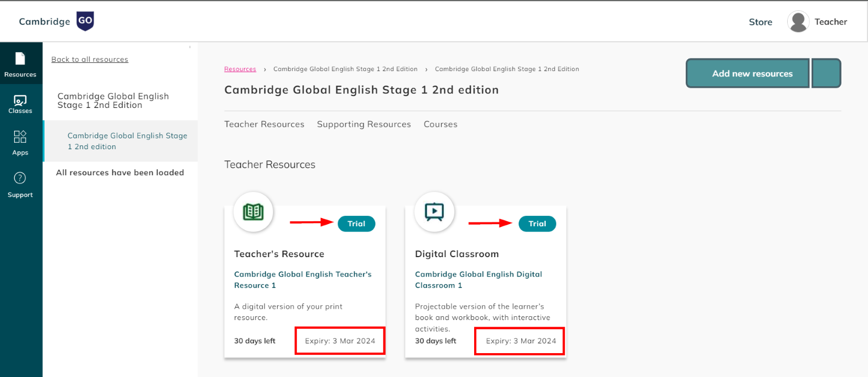The height and width of the screenshot is (377, 868).
Task: Click the Teacher's Resource card title
Action: (279, 254)
